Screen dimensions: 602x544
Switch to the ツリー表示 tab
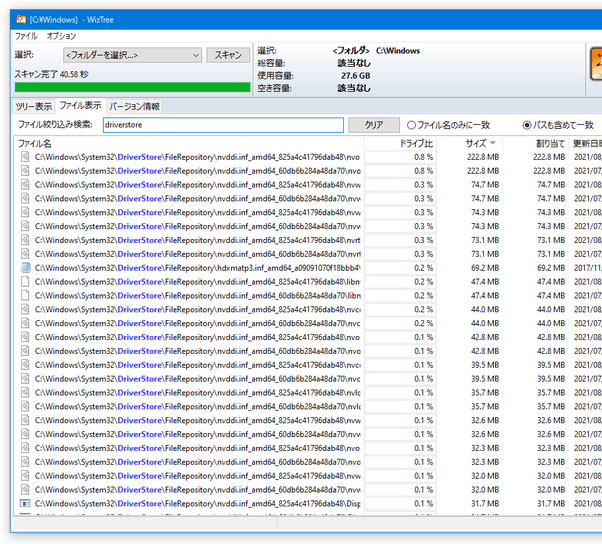(x=34, y=106)
